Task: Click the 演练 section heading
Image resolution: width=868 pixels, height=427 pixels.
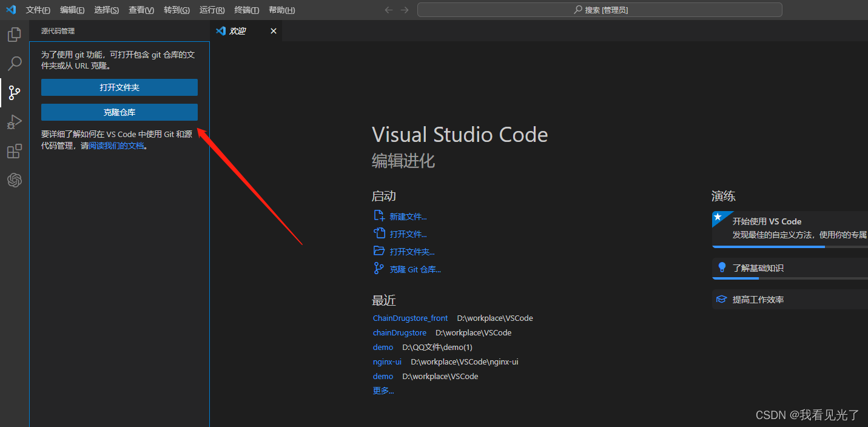Action: click(724, 196)
